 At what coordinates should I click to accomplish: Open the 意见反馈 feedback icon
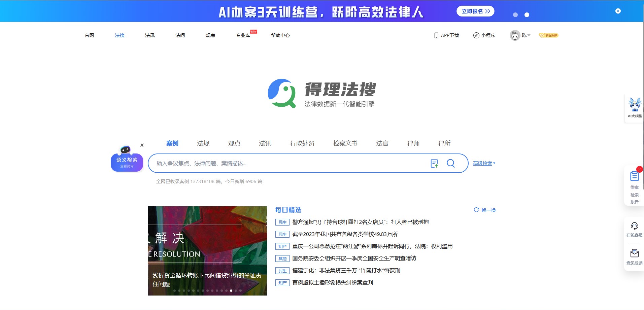634,252
